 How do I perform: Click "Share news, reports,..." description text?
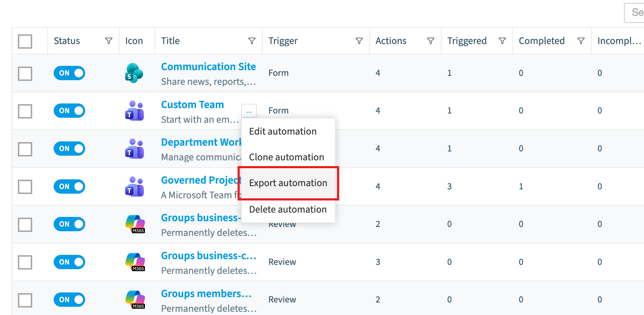coord(209,82)
